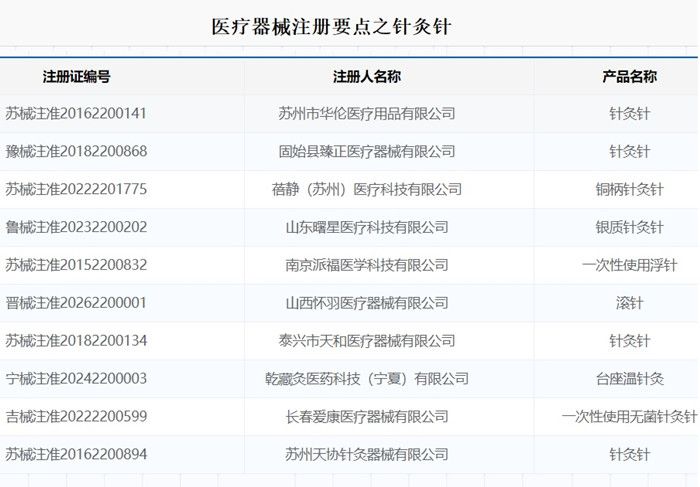Click the 注册人名称 column header
This screenshot has height=487, width=700.
pos(367,77)
